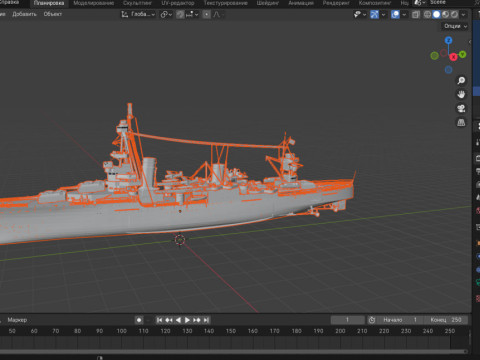Expand the viewport shading options arrow
480x360 pixels.
(463, 14)
